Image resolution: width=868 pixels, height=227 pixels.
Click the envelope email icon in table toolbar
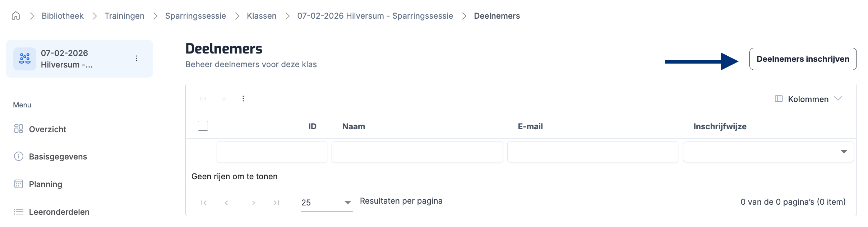coord(203,99)
